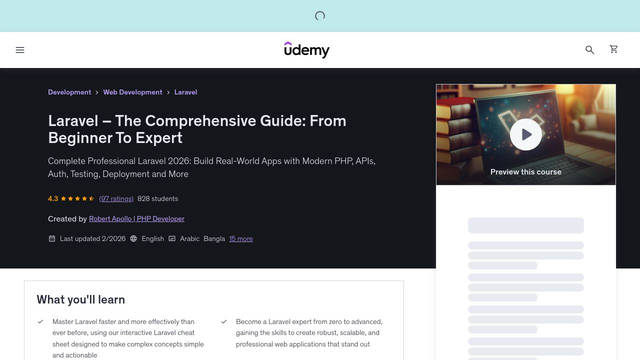The image size is (640, 360).
Task: Click the Become a Laravel expert learning point
Action: coord(309,333)
